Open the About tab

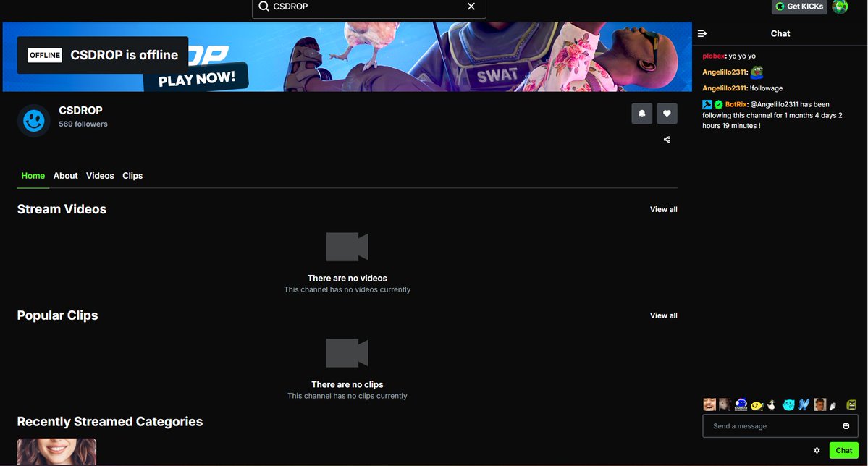(65, 175)
